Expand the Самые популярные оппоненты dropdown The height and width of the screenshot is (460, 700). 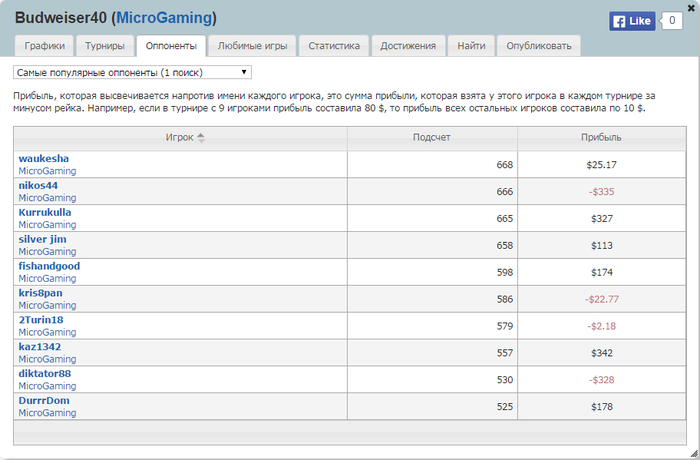click(x=132, y=72)
